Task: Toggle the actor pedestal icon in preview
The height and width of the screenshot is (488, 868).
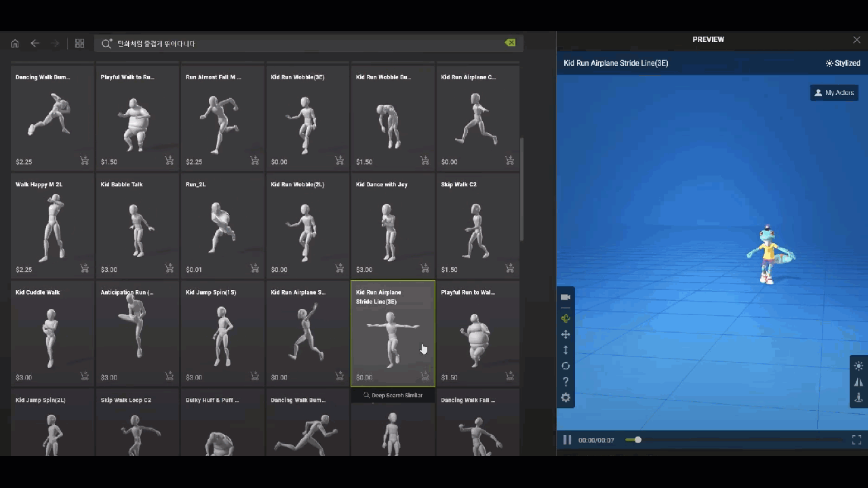Action: (859, 398)
